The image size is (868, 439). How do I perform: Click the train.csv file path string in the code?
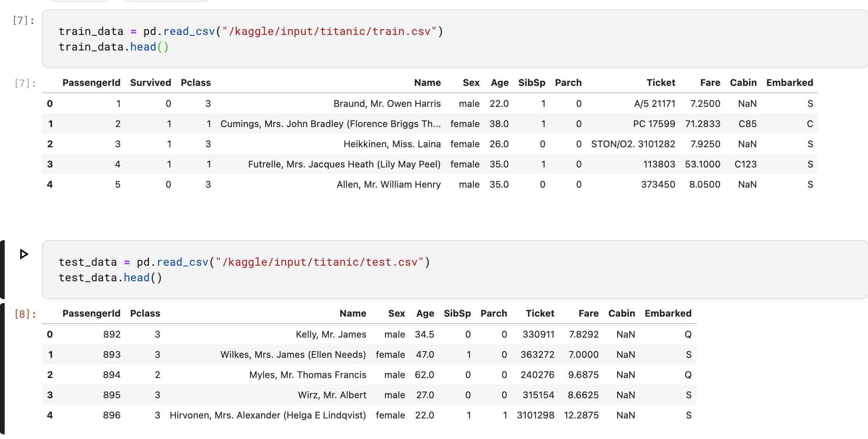[x=330, y=31]
